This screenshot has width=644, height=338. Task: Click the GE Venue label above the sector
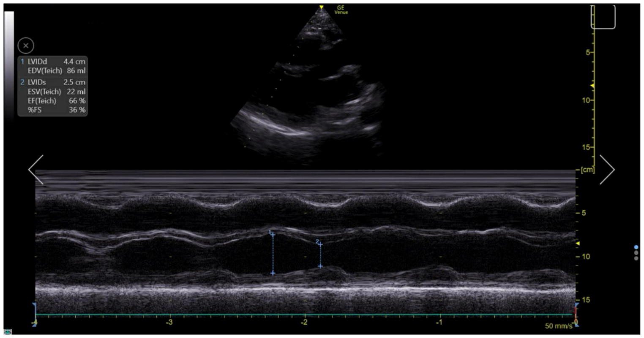(341, 10)
